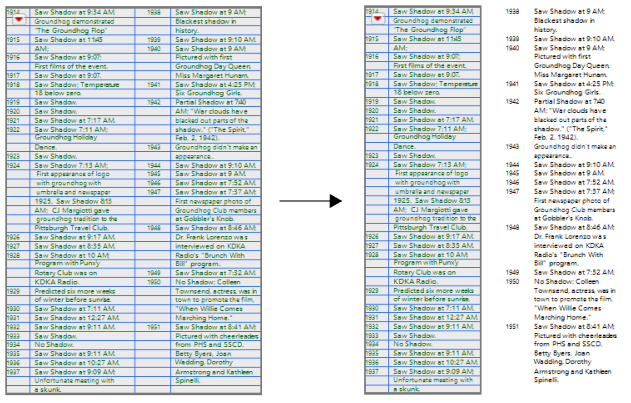631x403 pixels.
Task: Click "at Gobbler's Knob." in the left table
Action: click(205, 219)
